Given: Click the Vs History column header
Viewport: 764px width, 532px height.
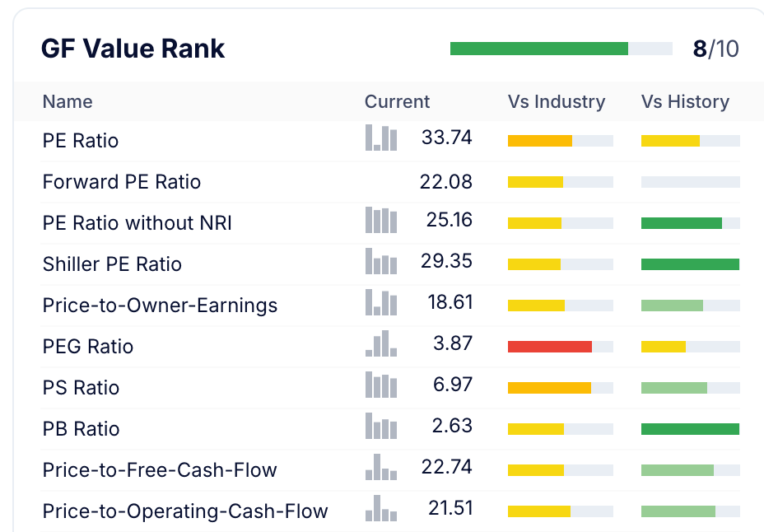Looking at the screenshot, I should 685,101.
